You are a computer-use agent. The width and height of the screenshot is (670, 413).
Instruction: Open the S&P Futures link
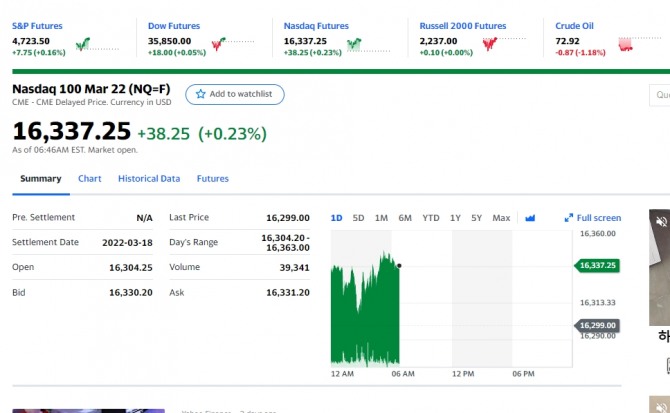coord(35,26)
